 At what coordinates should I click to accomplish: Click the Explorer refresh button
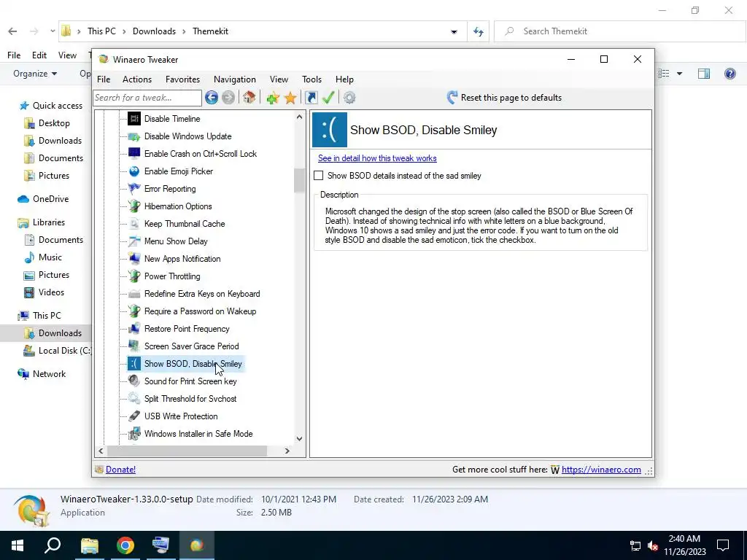[x=479, y=31]
